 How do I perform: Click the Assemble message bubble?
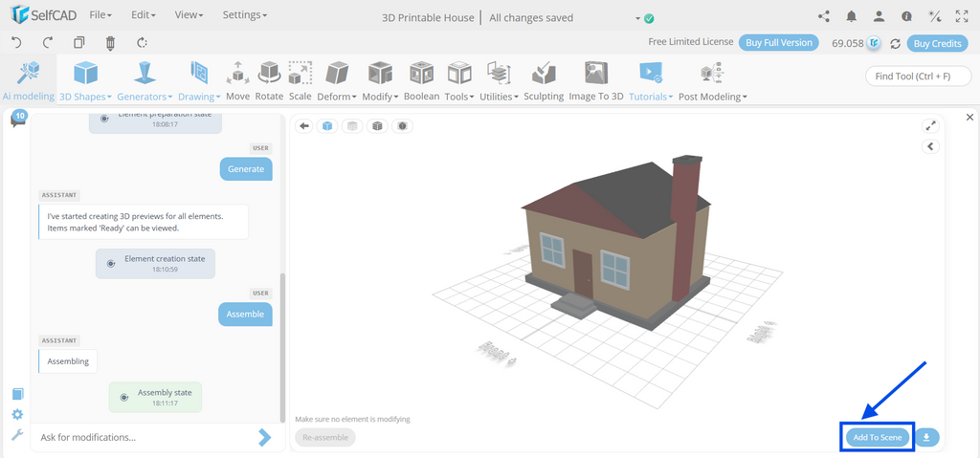245,314
